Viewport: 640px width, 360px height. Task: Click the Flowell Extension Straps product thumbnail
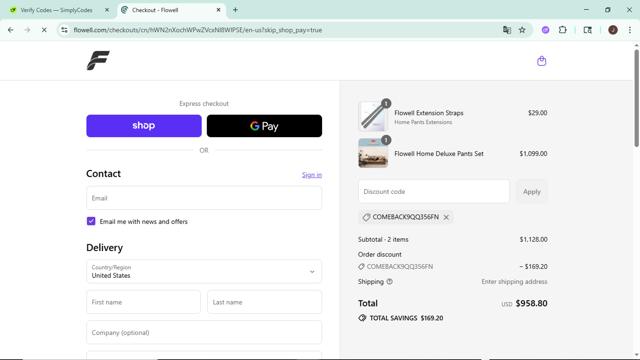click(373, 116)
